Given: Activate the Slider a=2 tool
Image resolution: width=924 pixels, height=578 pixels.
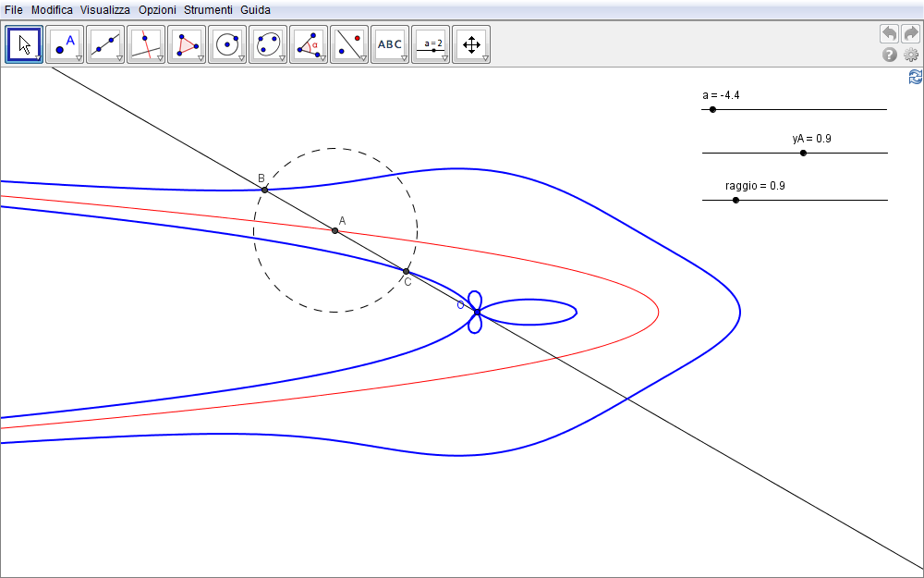Looking at the screenshot, I should [431, 43].
